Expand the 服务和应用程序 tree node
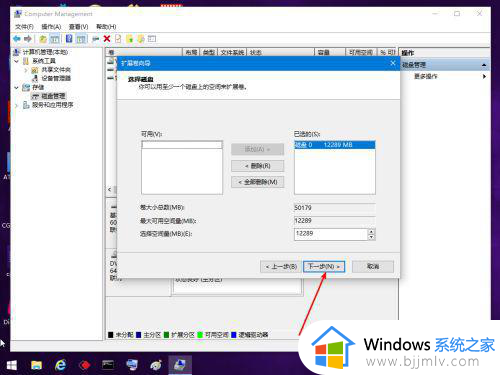The height and width of the screenshot is (375, 500). pos(17,105)
